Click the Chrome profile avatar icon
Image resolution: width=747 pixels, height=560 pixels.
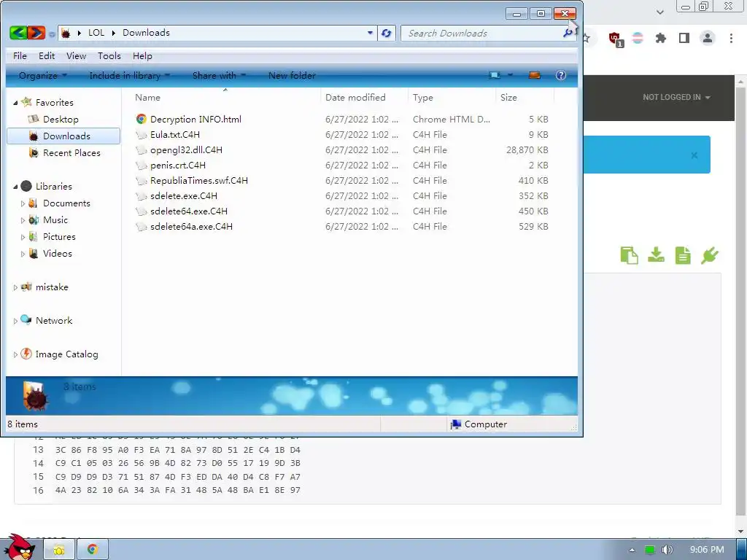pos(708,38)
